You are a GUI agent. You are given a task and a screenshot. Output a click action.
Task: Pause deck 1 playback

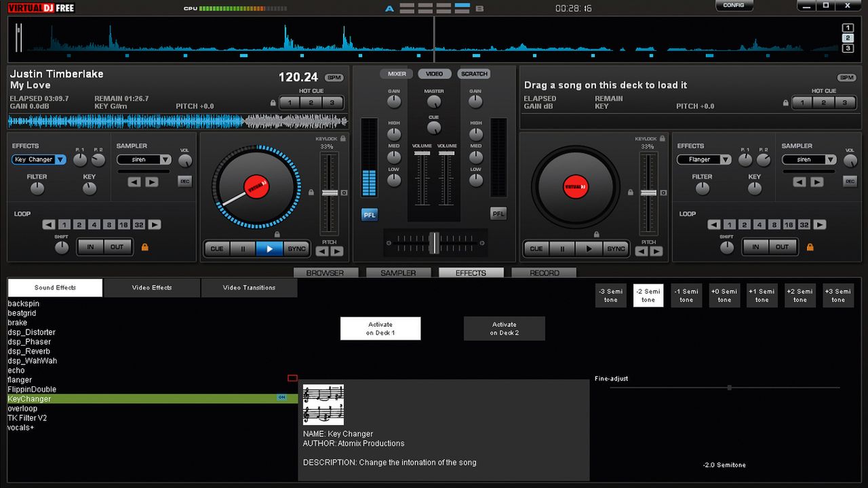click(x=243, y=249)
